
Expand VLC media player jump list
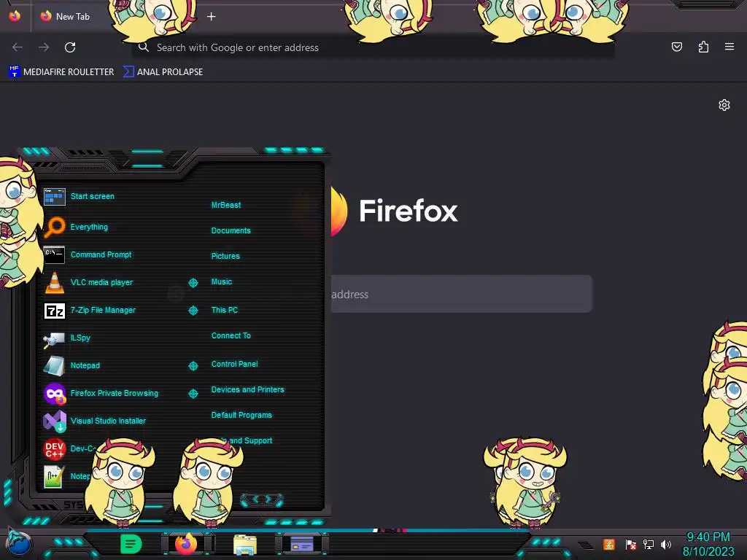[193, 283]
